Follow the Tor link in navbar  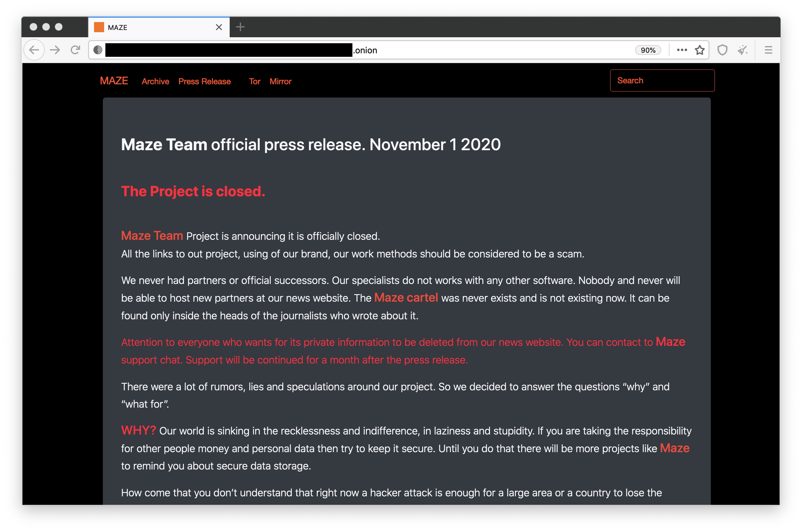[x=254, y=81]
